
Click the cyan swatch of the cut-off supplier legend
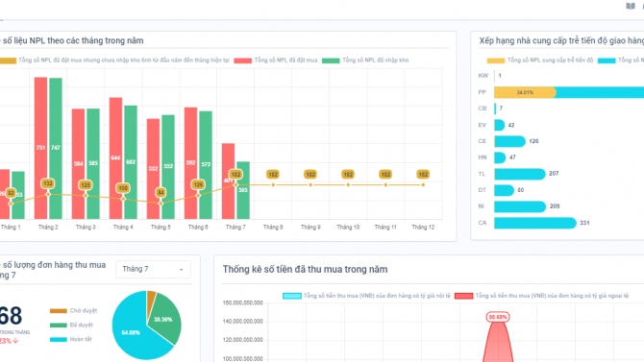(x=607, y=60)
